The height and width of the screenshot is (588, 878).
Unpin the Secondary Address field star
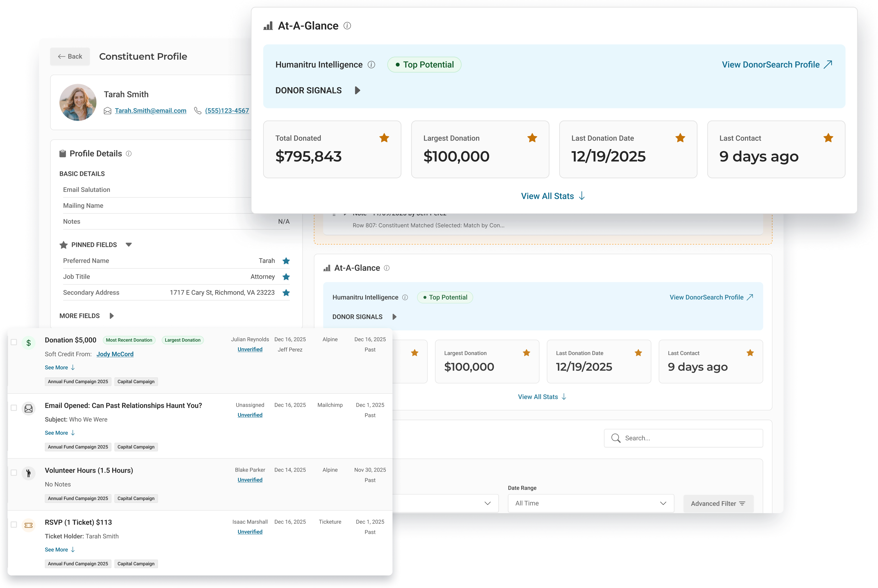[286, 293]
